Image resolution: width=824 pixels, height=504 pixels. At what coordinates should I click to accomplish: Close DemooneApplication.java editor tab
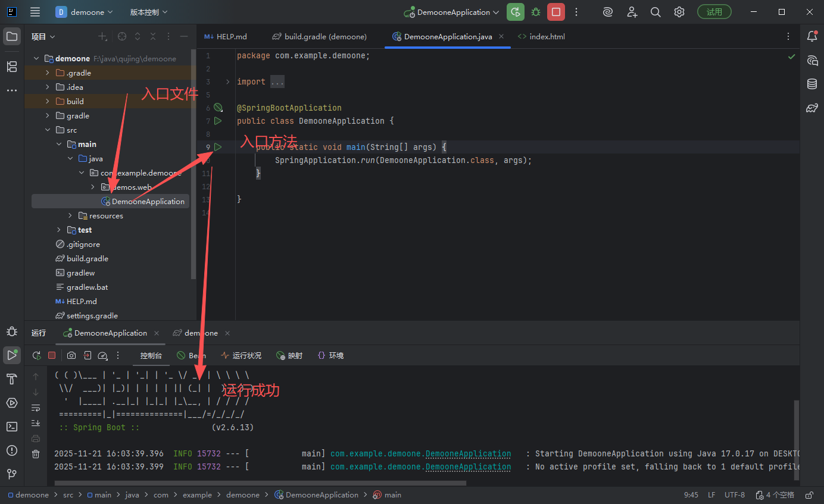pos(501,37)
